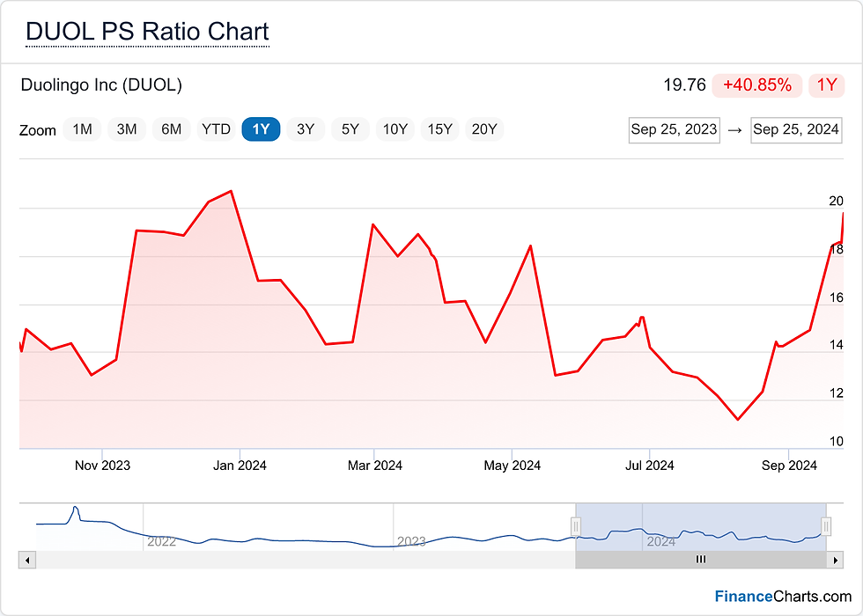This screenshot has height=616, width=863.
Task: Select the 5Y zoom range
Action: click(350, 129)
